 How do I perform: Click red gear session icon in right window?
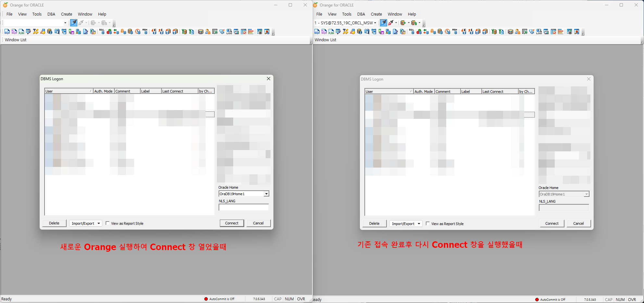coord(419,32)
